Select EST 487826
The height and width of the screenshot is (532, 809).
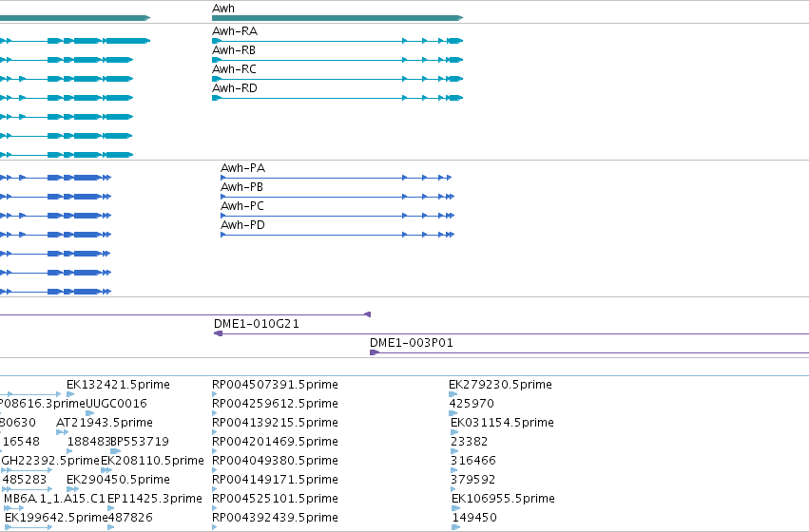(130, 518)
